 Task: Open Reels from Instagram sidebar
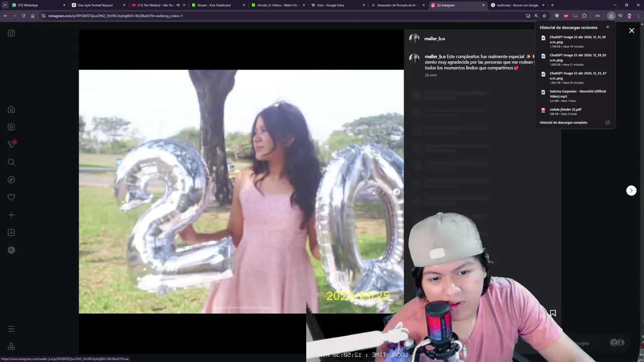11,127
